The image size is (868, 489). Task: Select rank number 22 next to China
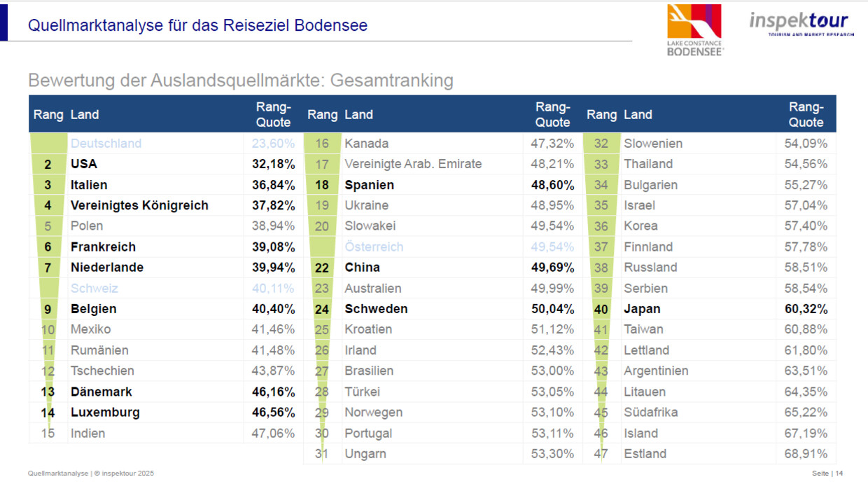[322, 268]
